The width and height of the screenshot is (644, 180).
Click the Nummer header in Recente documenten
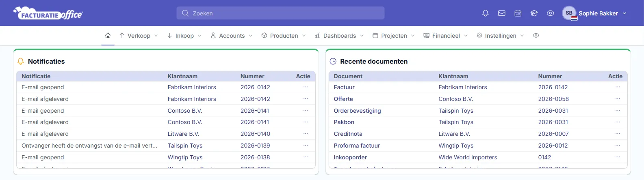pos(550,76)
